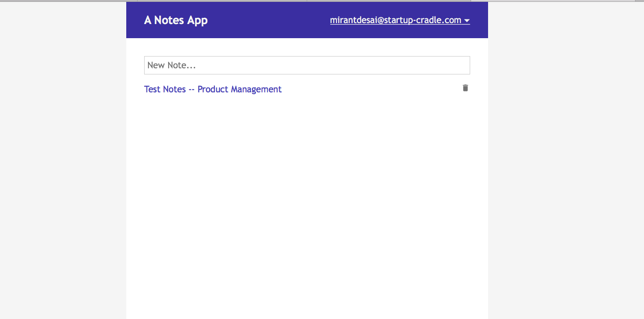The height and width of the screenshot is (319, 644).
Task: Click the blank row space between note and trash
Action: tap(372, 89)
